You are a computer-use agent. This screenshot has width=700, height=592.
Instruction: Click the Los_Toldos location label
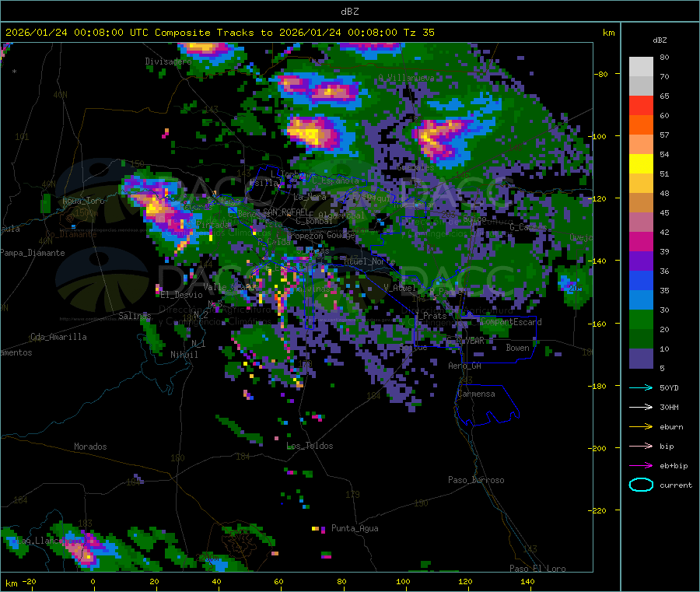tap(310, 446)
